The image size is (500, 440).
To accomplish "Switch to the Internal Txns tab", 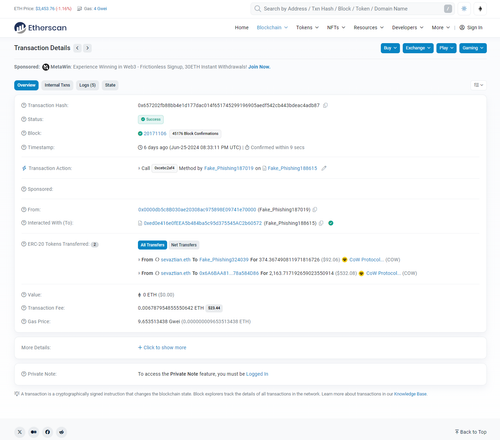I will [57, 85].
